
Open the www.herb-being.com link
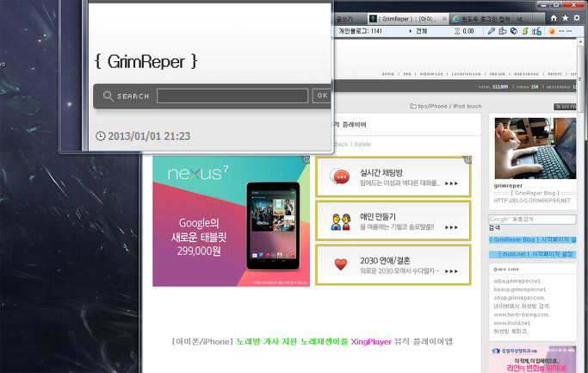pos(522,314)
